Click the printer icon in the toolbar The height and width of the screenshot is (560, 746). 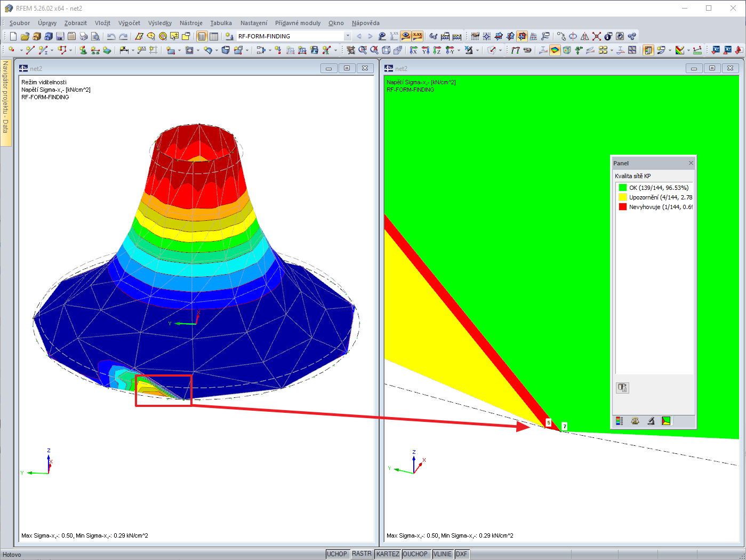(84, 36)
